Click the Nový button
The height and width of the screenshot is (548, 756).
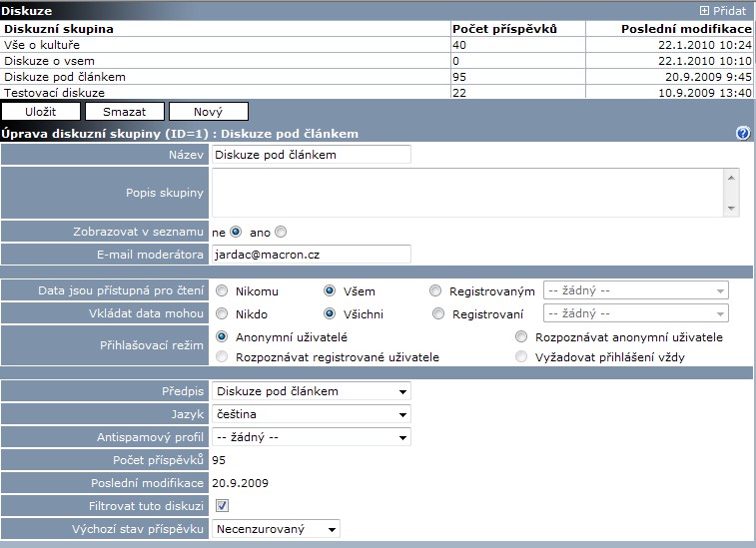tap(208, 112)
